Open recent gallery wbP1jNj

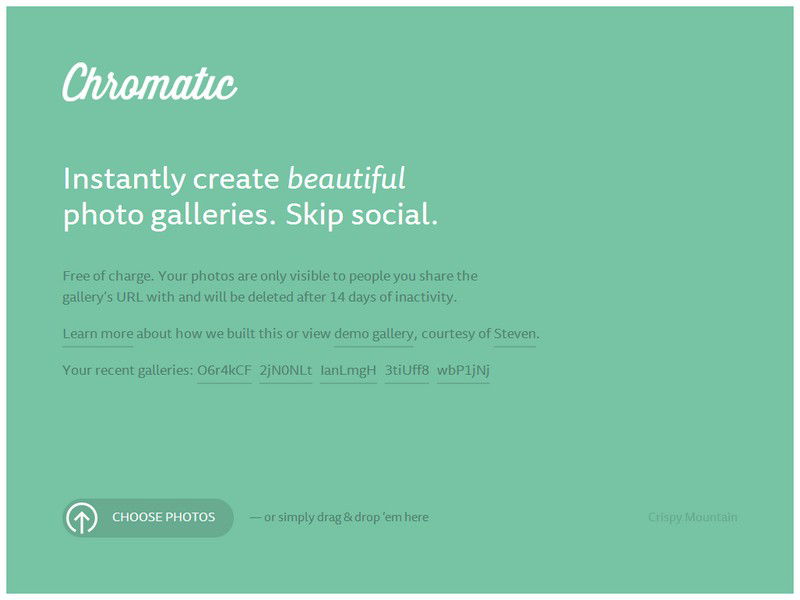tap(463, 370)
